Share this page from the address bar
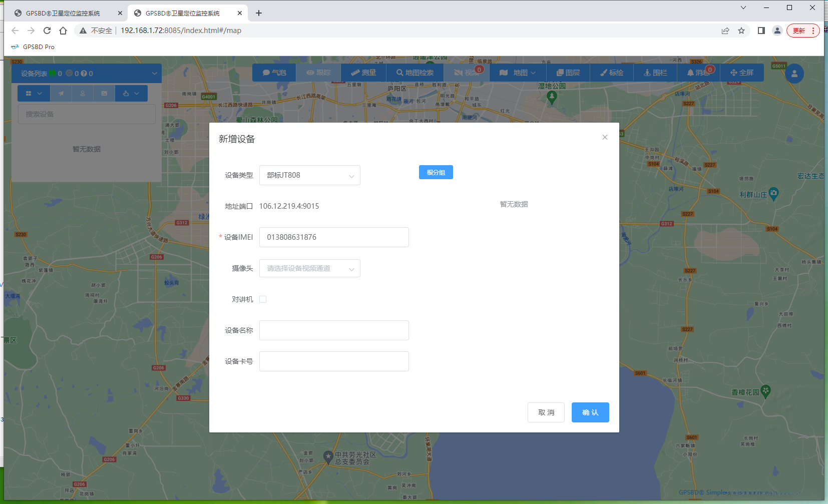 click(x=725, y=31)
